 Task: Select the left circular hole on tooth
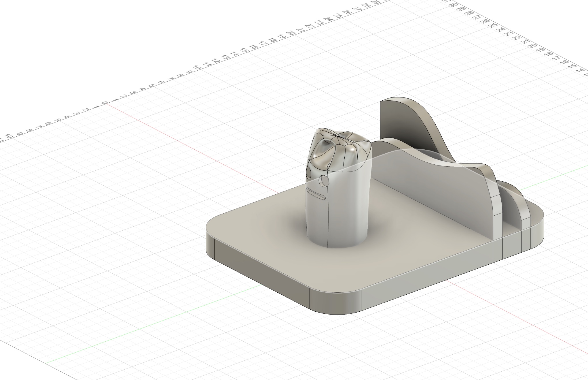[x=309, y=173]
